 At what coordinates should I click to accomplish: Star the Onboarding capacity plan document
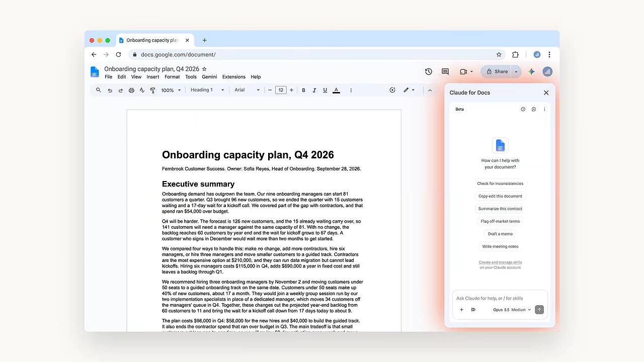pyautogui.click(x=204, y=69)
